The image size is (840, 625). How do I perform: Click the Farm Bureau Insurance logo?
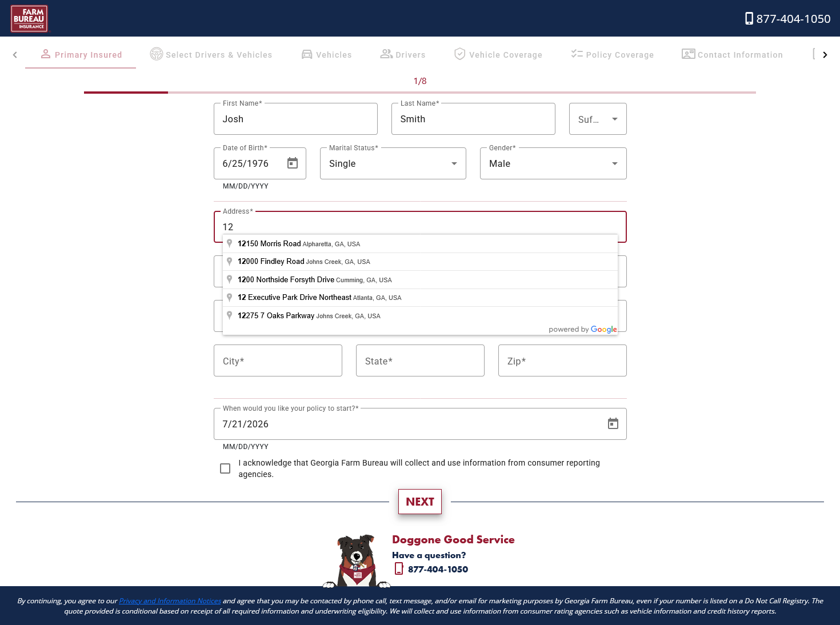pyautogui.click(x=29, y=19)
